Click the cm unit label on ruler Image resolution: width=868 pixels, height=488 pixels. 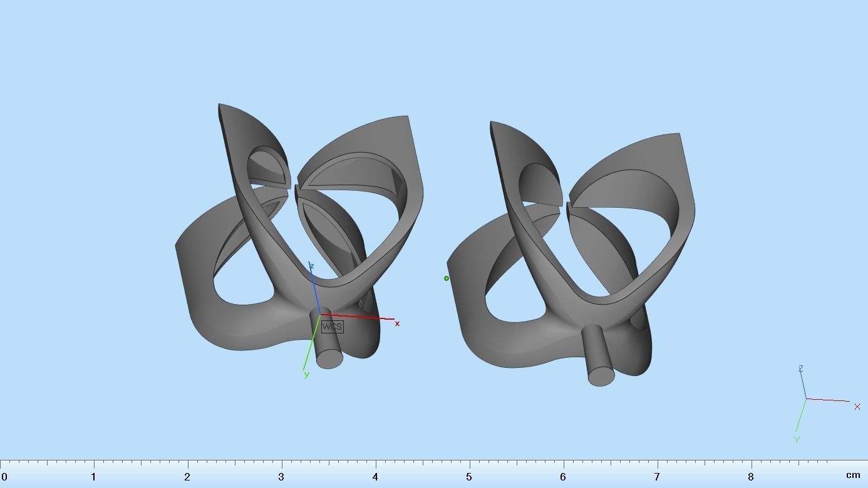(x=853, y=475)
